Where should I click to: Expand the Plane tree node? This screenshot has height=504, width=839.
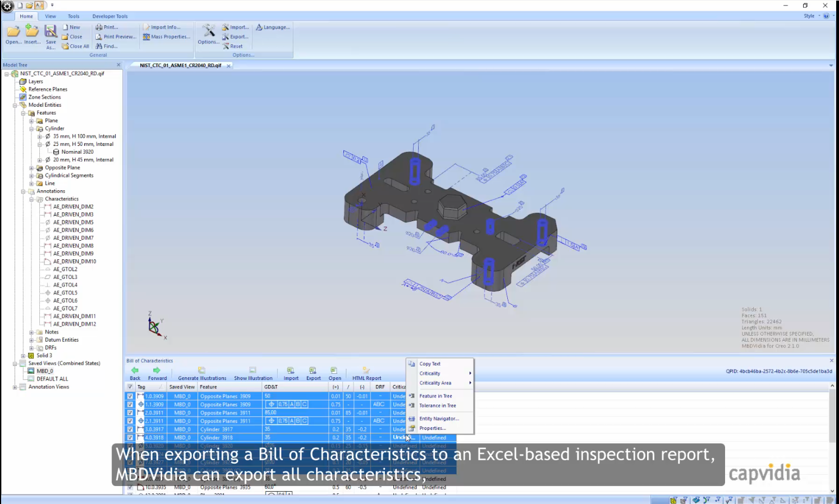pos(31,121)
